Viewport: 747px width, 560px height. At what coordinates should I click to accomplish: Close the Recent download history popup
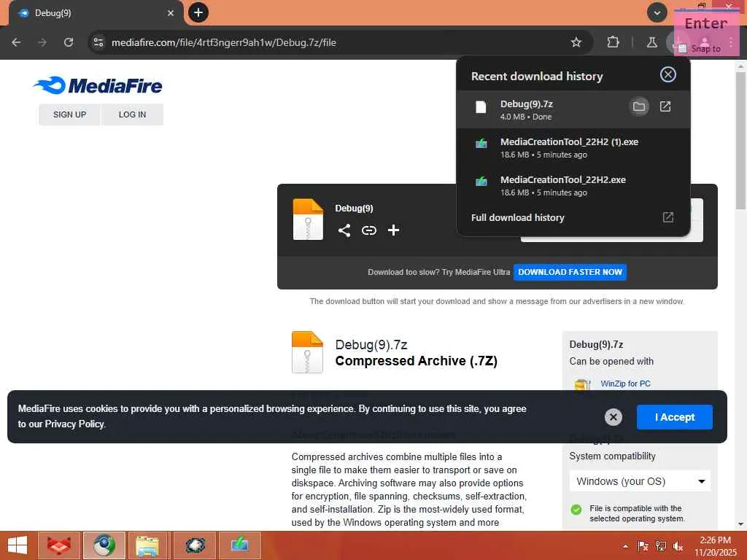pos(667,74)
